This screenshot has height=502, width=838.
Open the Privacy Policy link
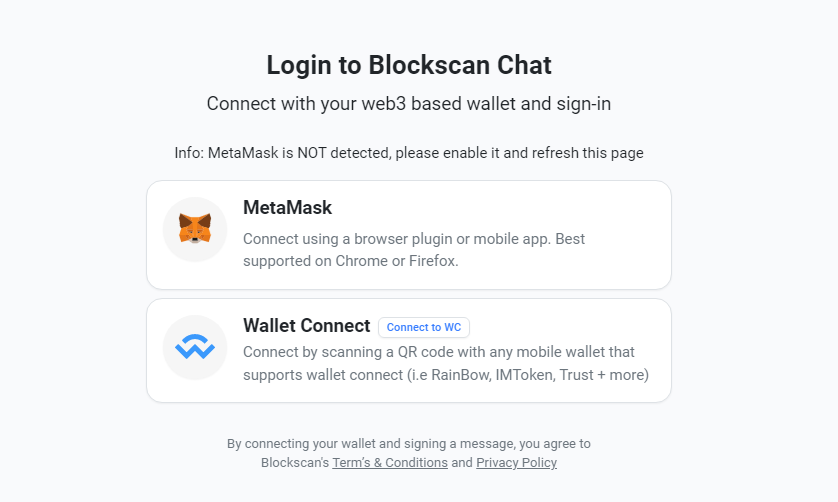(516, 463)
